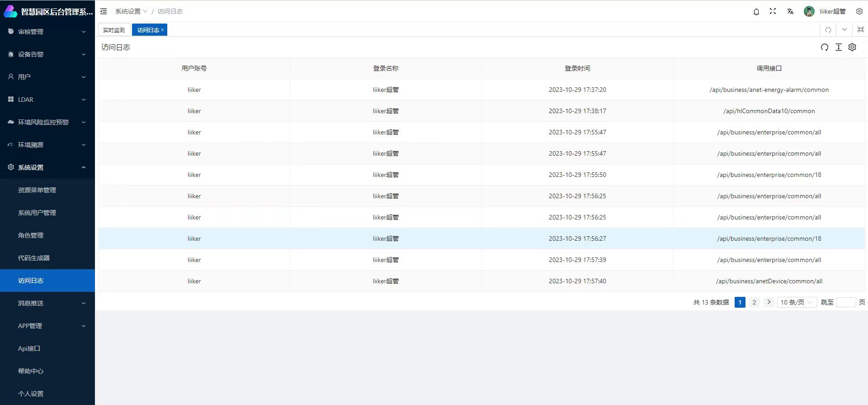Click /api/business/anetDevice/common/all cell

[769, 281]
